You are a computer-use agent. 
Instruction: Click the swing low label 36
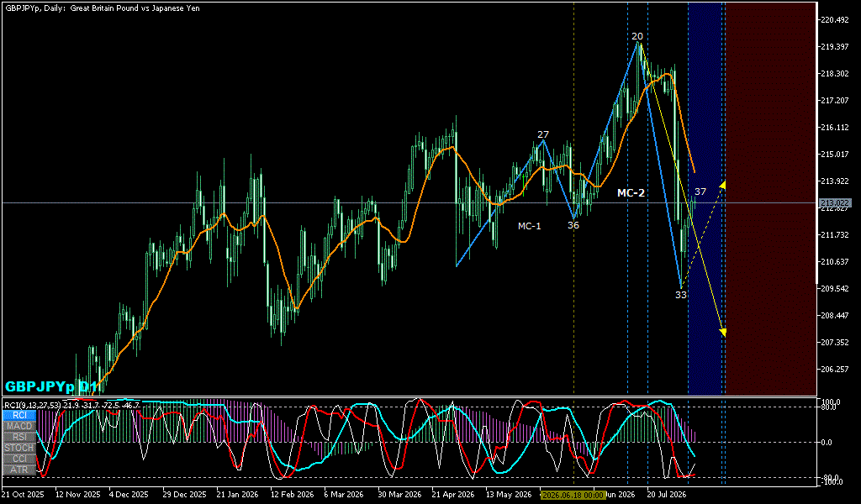click(573, 225)
